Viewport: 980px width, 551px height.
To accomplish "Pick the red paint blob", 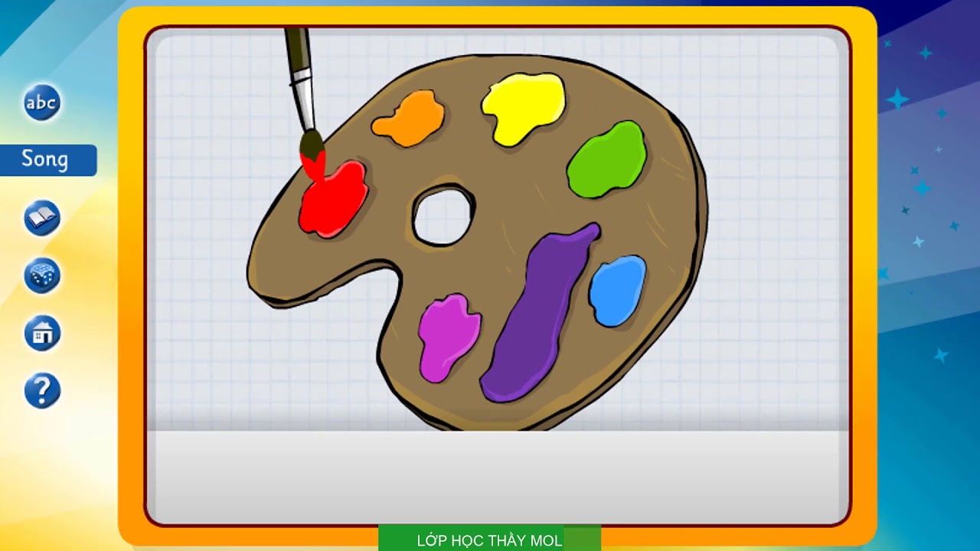I will pyautogui.click(x=332, y=200).
